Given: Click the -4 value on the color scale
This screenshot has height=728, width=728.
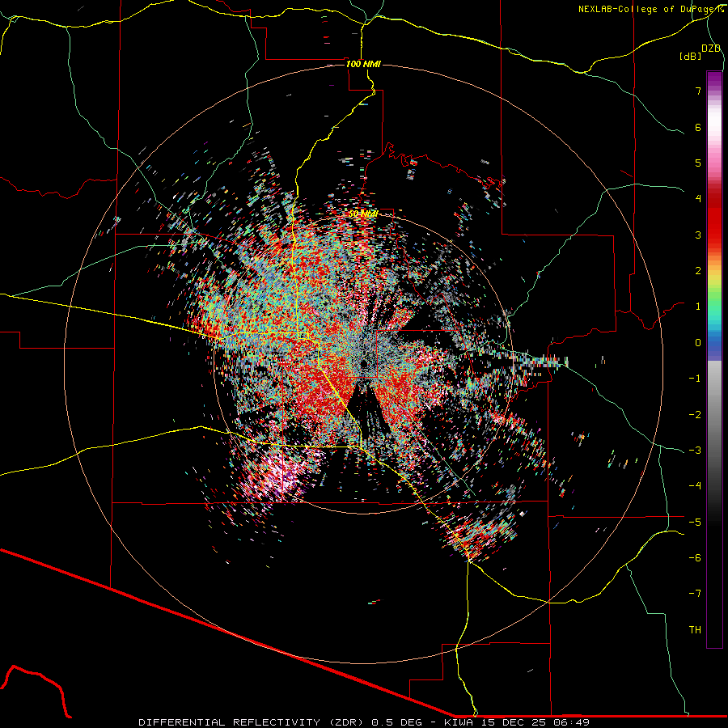Looking at the screenshot, I should click(695, 485).
